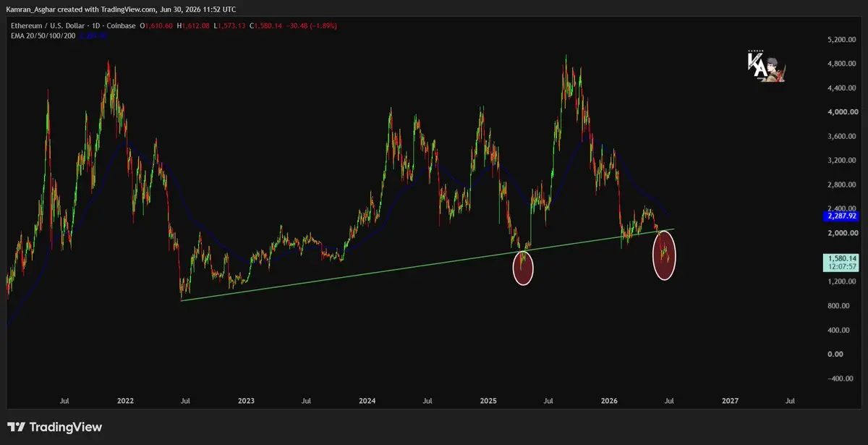Click the TradingView logo at bottom
The width and height of the screenshot is (868, 445).
tap(54, 428)
